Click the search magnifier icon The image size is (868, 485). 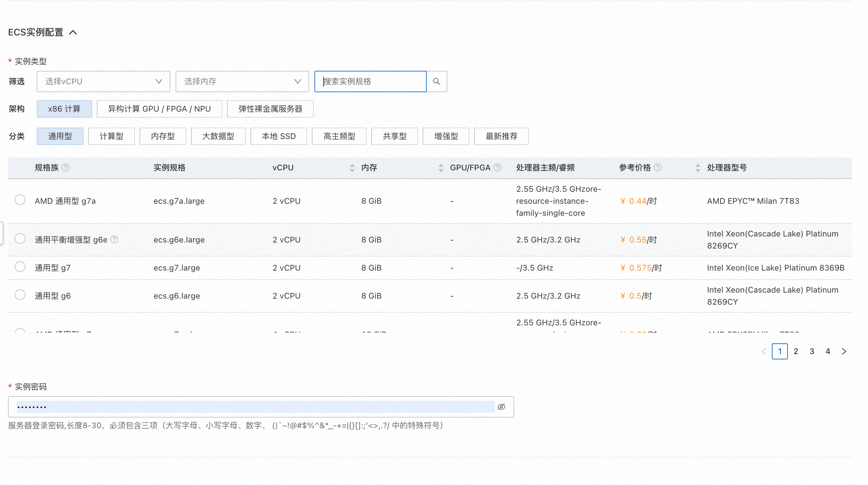coord(436,81)
